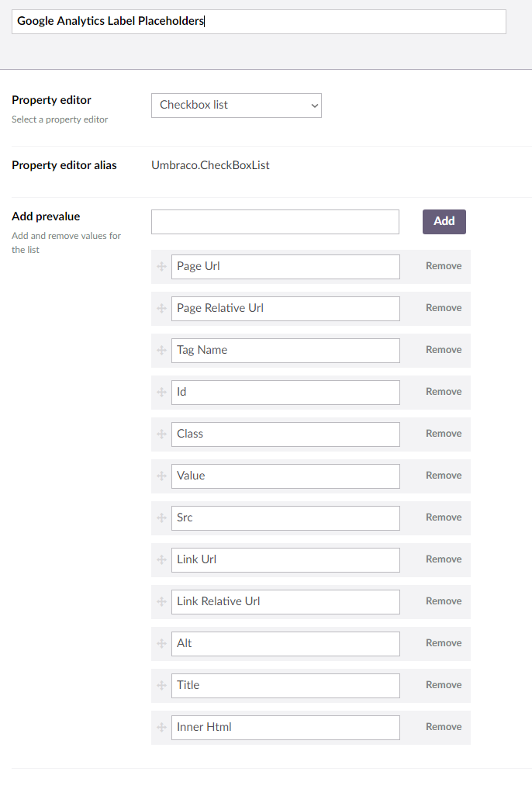Select the Link Relative Url text box
532x803 pixels.
pyautogui.click(x=285, y=601)
